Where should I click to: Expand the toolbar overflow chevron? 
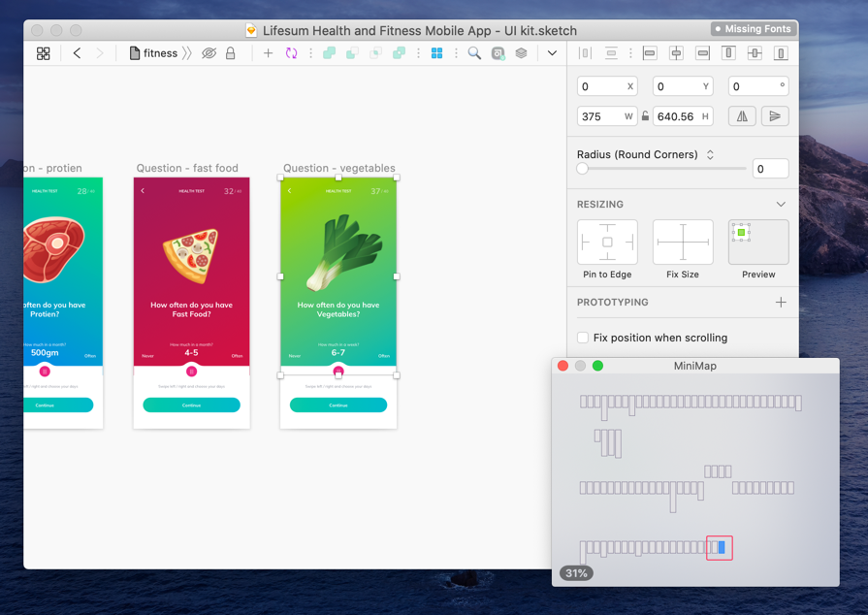pyautogui.click(x=552, y=53)
